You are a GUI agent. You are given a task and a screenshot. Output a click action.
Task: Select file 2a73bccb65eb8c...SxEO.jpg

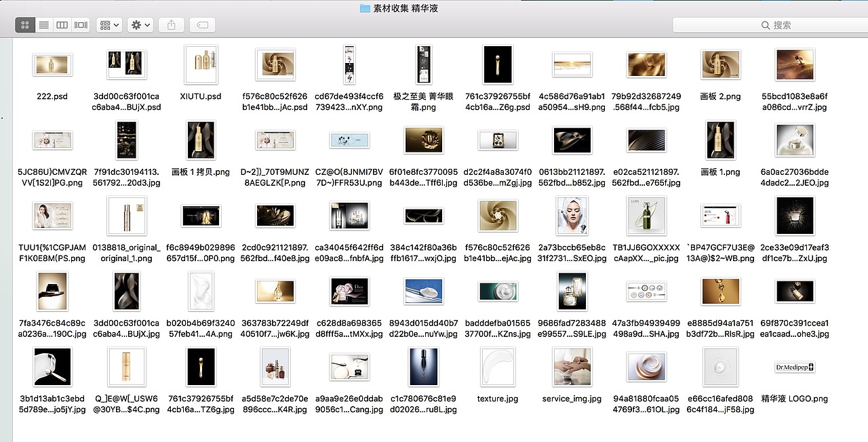(572, 216)
